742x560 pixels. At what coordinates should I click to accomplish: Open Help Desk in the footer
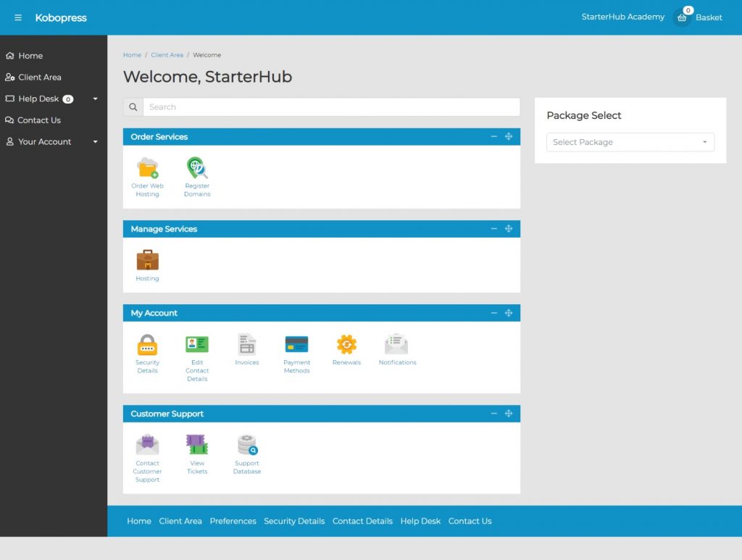(x=421, y=521)
